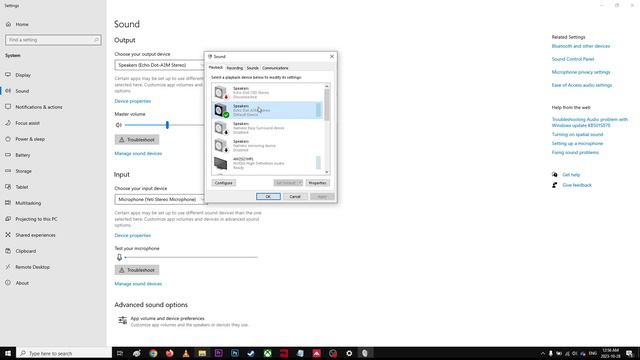
Task: Open Firefox from the taskbar
Action: 169,353
